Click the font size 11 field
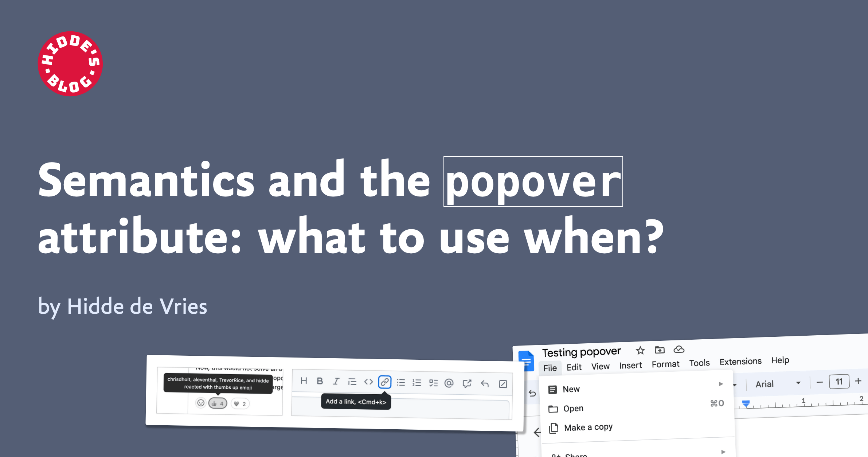This screenshot has height=457, width=868. click(x=839, y=382)
